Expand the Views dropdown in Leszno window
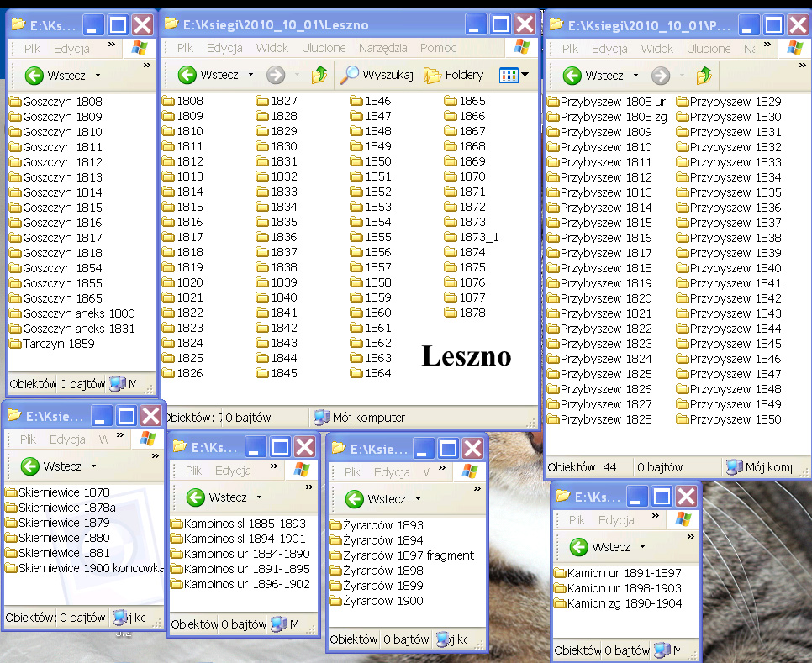Viewport: 812px width, 663px height. tap(525, 76)
